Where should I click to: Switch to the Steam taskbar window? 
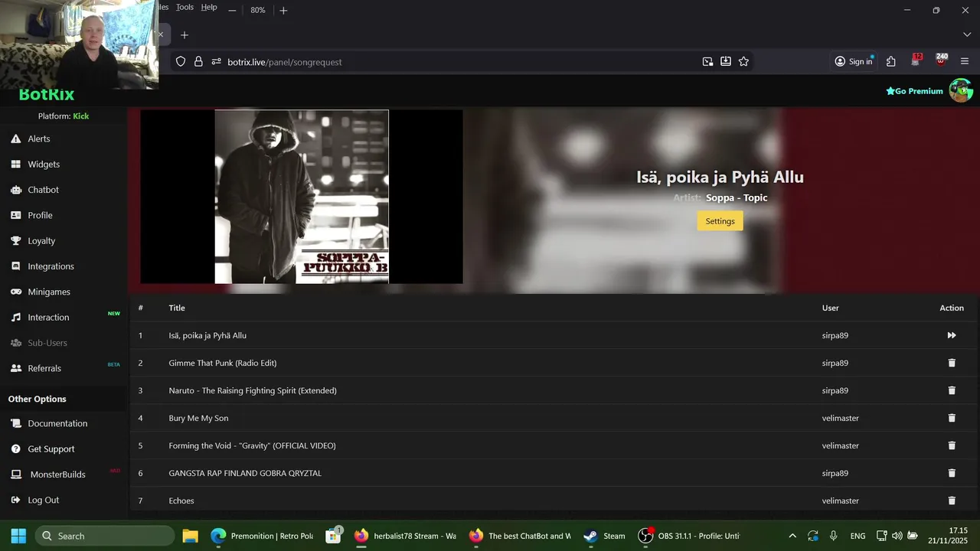pyautogui.click(x=605, y=536)
